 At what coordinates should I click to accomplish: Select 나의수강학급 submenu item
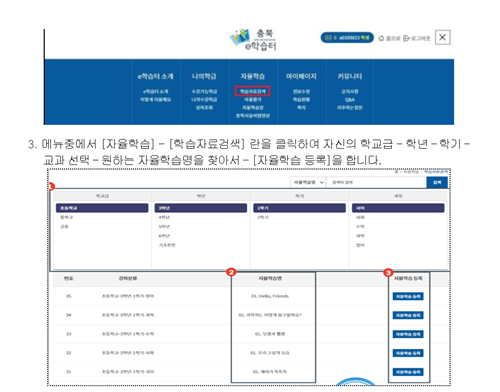[204, 99]
